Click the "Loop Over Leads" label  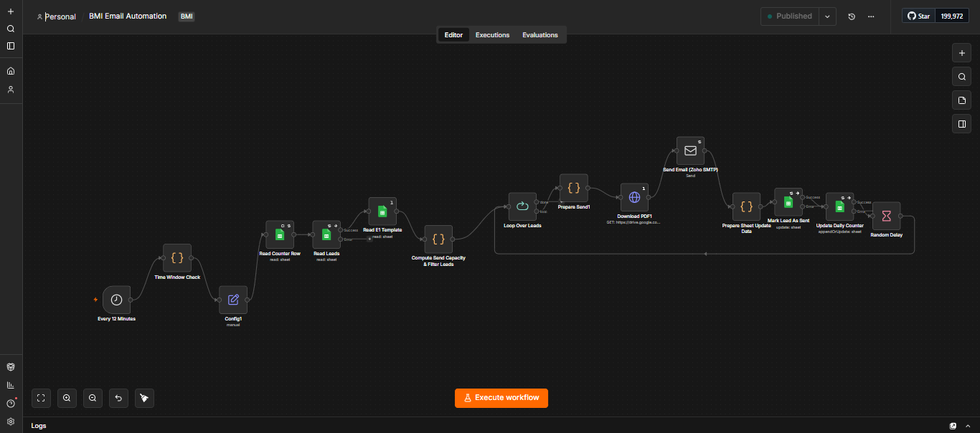[522, 225]
